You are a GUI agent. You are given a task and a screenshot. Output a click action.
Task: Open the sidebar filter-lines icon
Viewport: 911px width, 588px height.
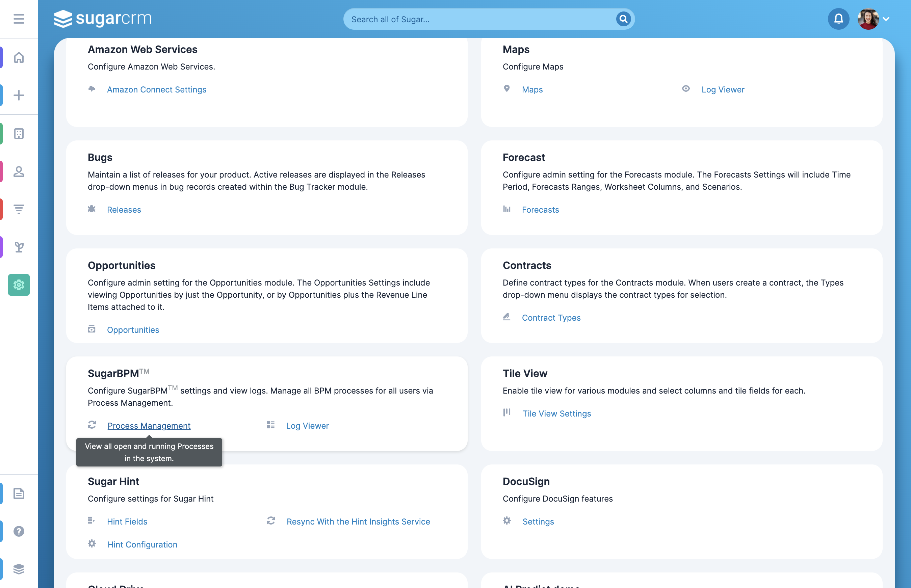pos(19,209)
